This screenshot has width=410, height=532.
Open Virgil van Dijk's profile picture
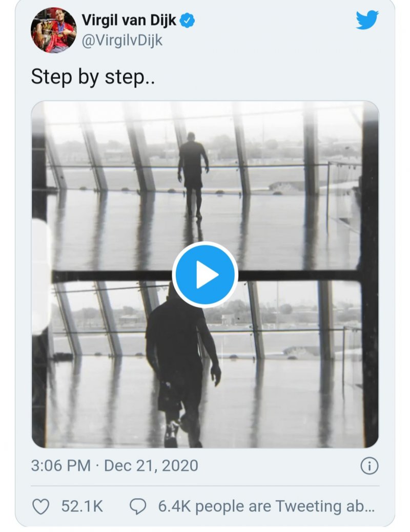[x=53, y=30]
